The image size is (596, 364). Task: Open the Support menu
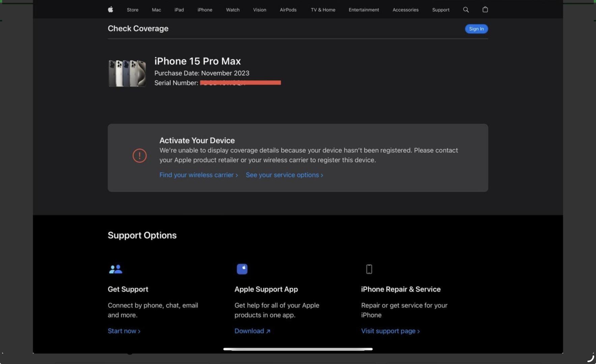pyautogui.click(x=441, y=10)
